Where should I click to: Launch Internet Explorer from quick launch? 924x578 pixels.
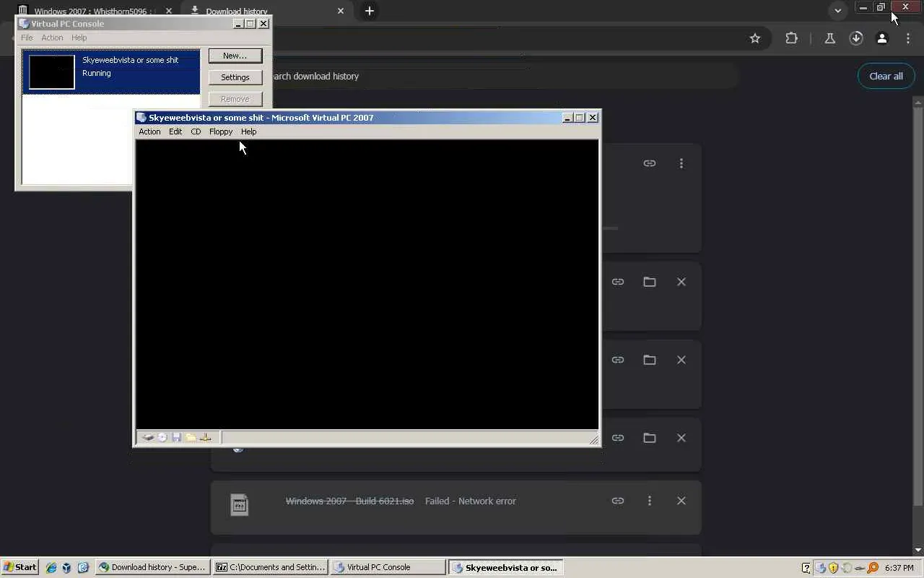point(51,567)
